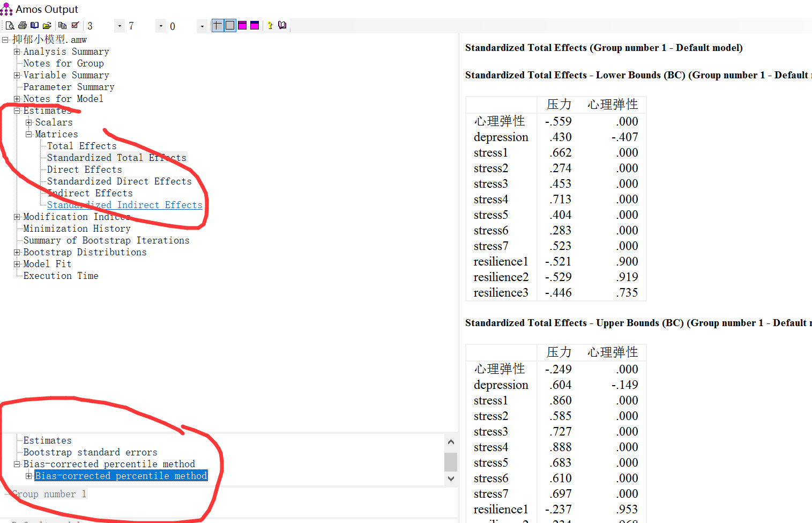
Task: Collapse the root 抑郁小模型.amw node
Action: [5, 40]
